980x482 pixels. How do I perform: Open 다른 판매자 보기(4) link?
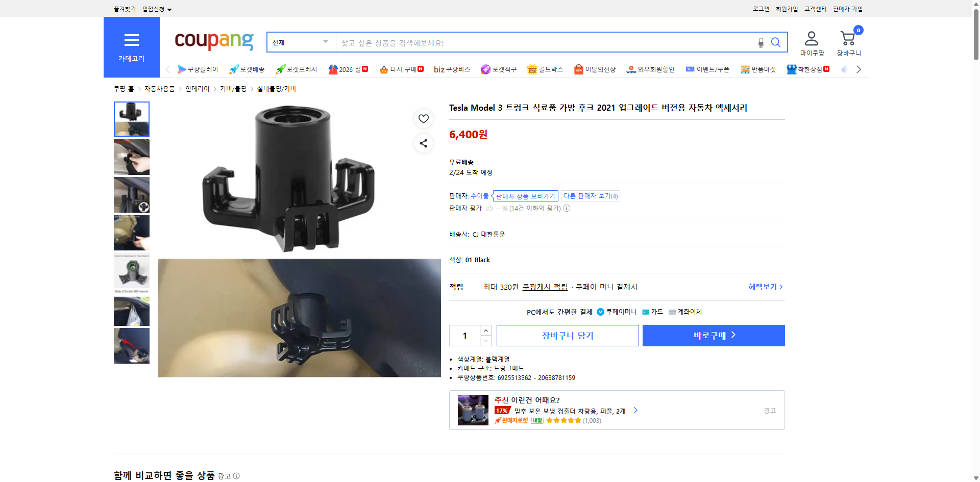point(591,195)
